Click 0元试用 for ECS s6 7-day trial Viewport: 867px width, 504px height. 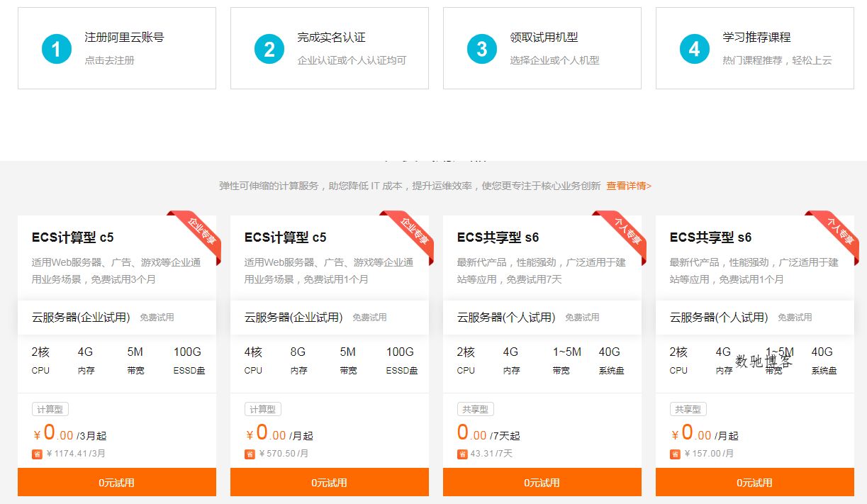click(x=542, y=482)
